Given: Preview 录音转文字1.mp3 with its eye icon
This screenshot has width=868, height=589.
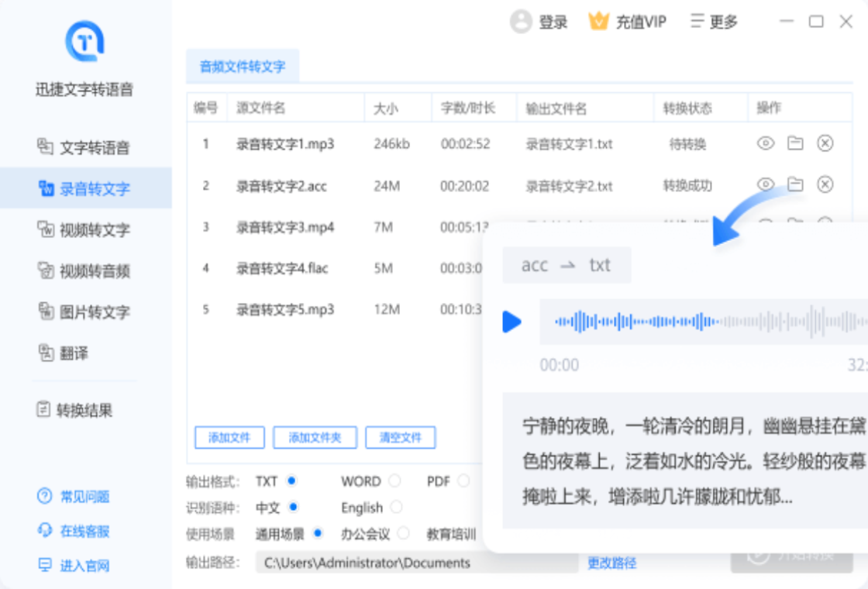Looking at the screenshot, I should coord(766,143).
